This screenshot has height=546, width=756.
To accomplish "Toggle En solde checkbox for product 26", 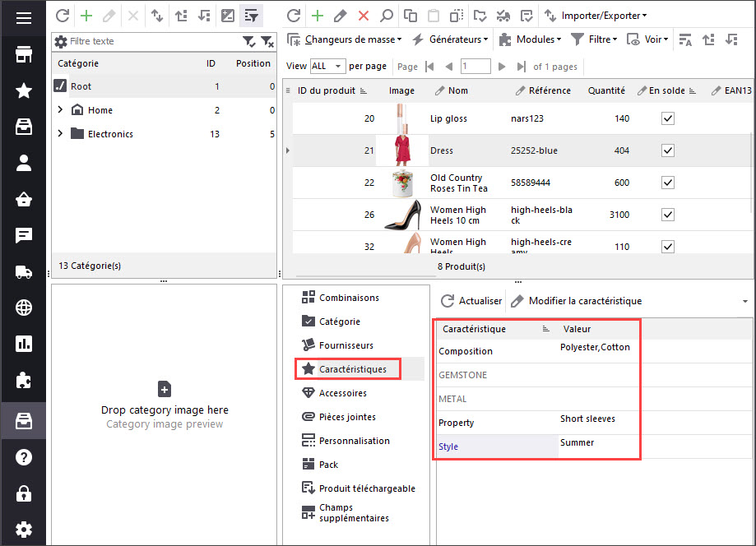I will [x=668, y=215].
